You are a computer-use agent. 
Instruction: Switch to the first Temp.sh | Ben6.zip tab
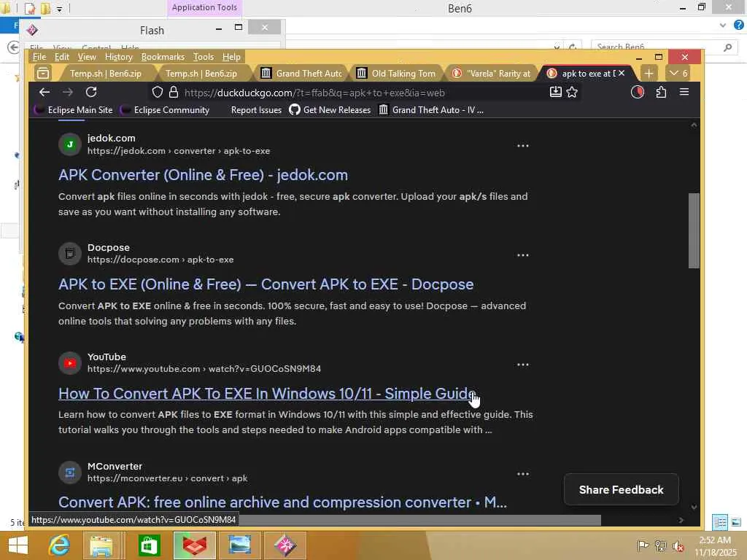tap(105, 74)
